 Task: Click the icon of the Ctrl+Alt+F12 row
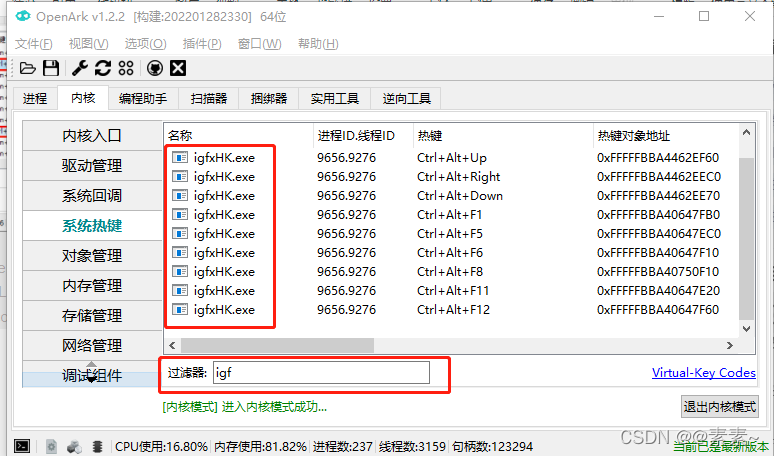click(180, 309)
